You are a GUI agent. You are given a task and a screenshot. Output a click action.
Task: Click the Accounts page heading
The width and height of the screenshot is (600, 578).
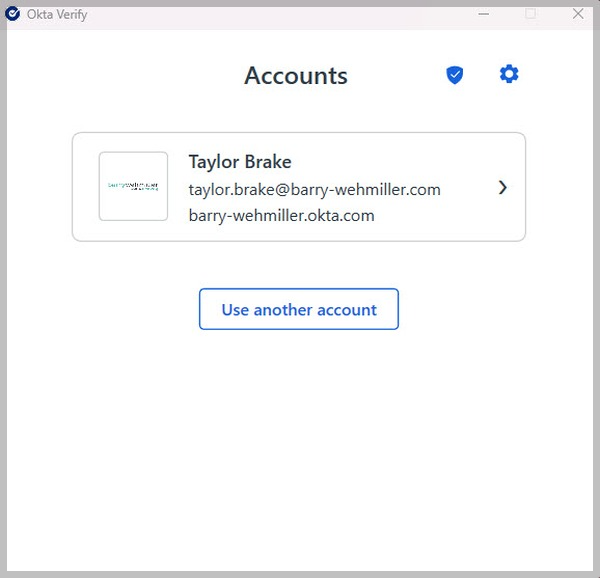[x=296, y=76]
